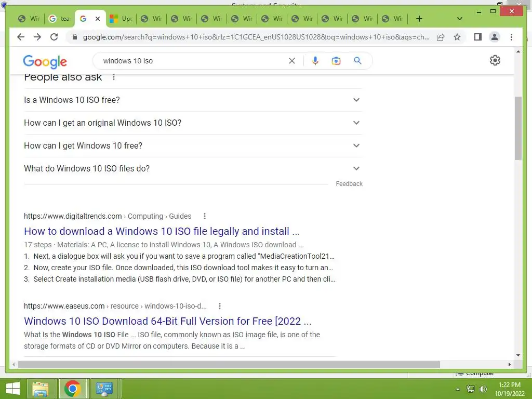Go back to the previous page

[x=21, y=37]
